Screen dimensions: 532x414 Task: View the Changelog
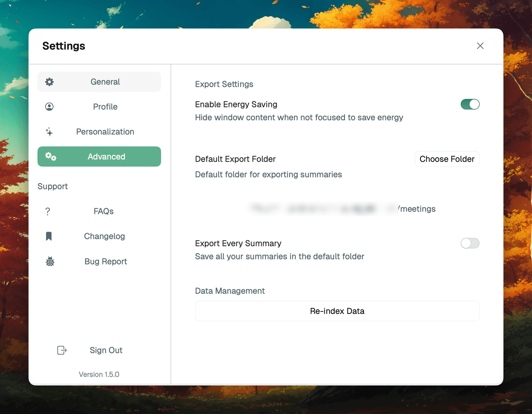tap(99, 236)
